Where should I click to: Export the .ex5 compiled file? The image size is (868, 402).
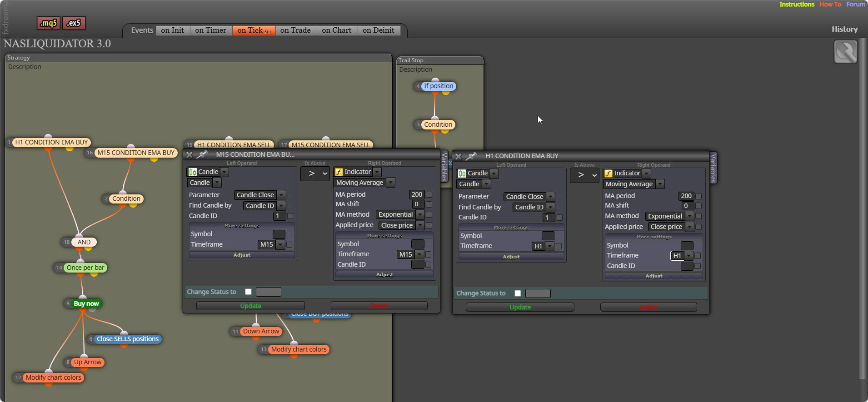coord(74,23)
